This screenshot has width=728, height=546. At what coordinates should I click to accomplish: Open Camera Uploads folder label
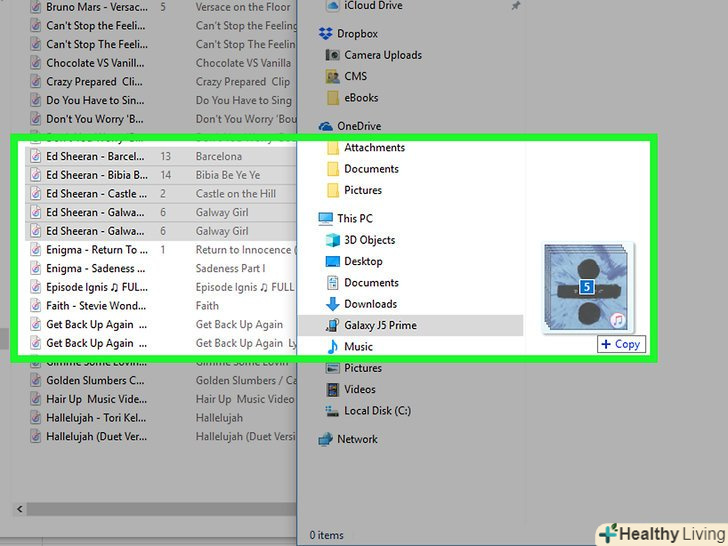383,55
